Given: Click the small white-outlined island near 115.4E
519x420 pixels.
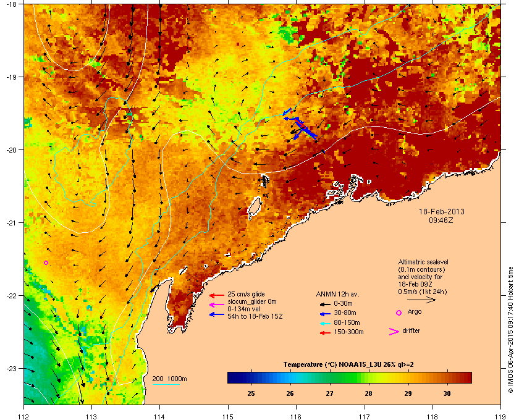Looking at the screenshot, I should point(254,208).
